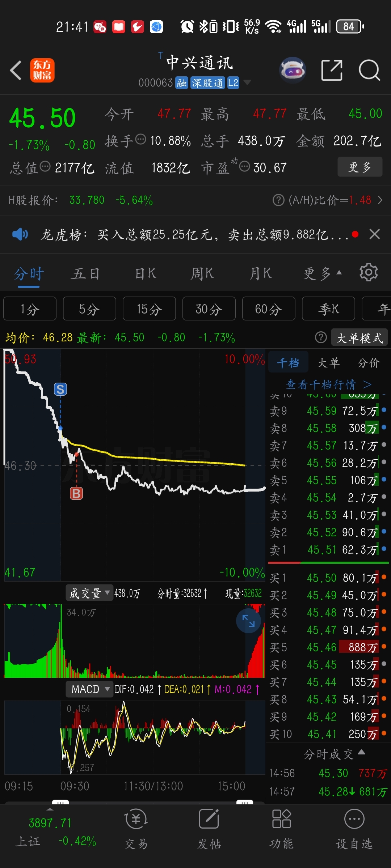Select the 30分 period button
The width and height of the screenshot is (391, 868).
click(x=209, y=309)
